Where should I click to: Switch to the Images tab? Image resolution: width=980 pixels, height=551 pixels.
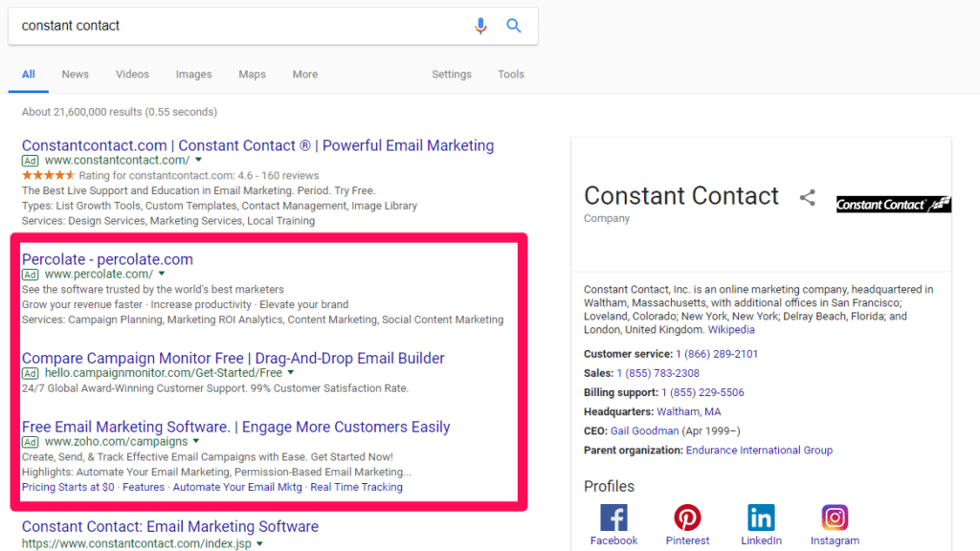193,74
